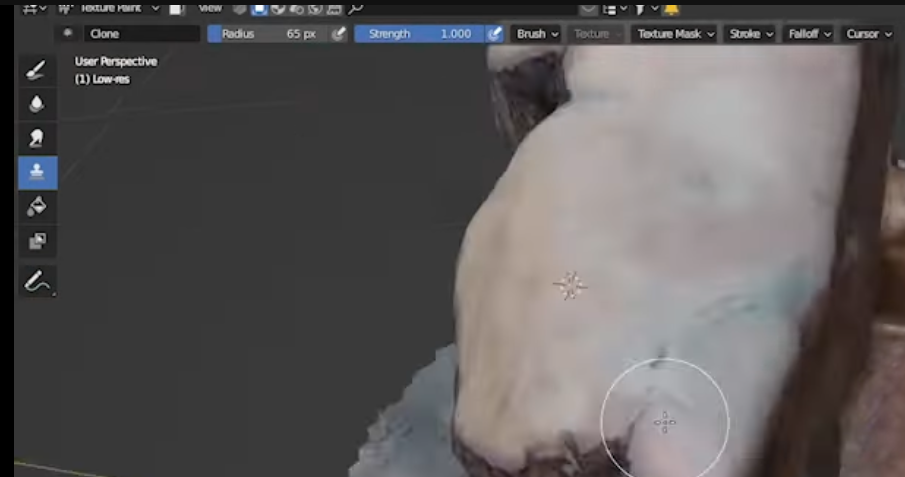Click the User Perspective label
This screenshot has height=477, width=905.
point(116,61)
